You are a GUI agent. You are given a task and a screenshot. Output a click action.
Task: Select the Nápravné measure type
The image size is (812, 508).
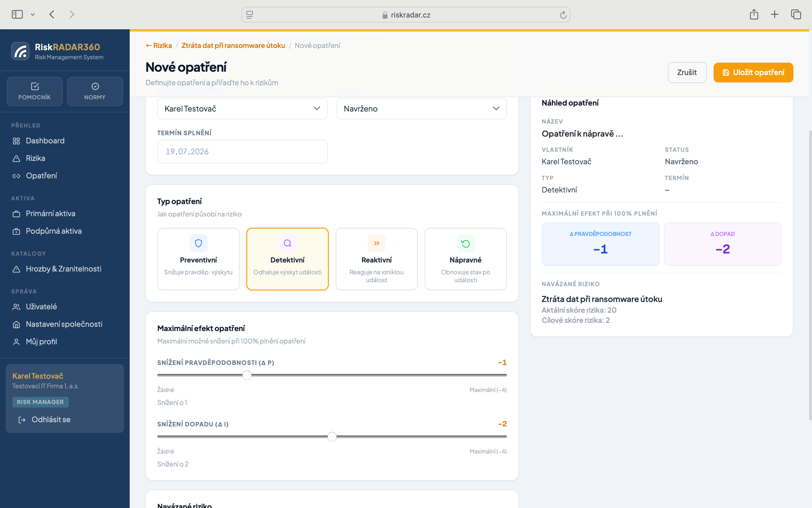point(465,259)
